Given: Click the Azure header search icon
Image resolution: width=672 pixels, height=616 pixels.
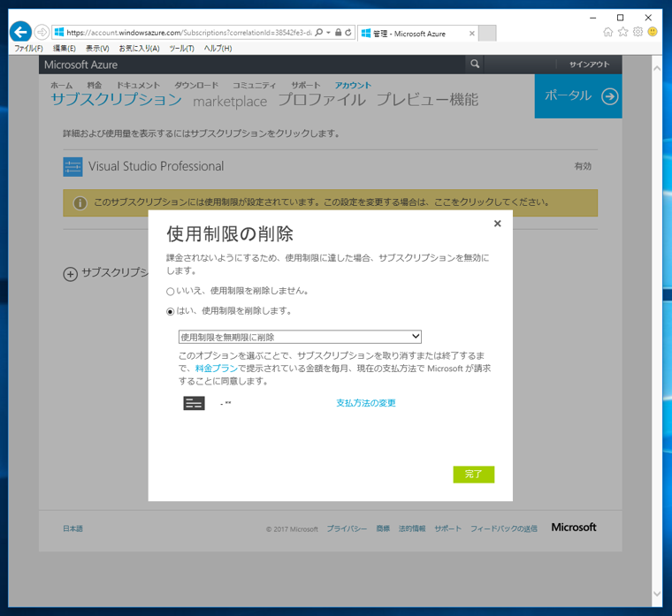Looking at the screenshot, I should [475, 64].
